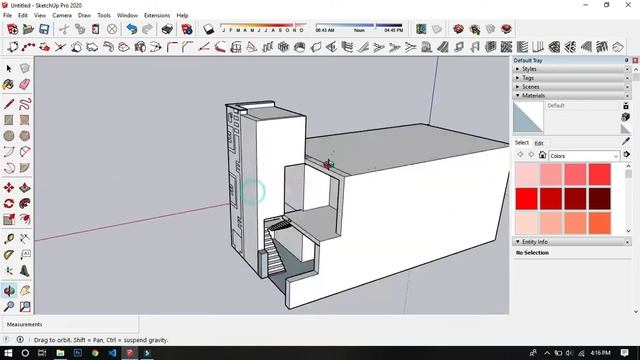This screenshot has height=360, width=640.
Task: Open the Edit menu
Action: 23,15
